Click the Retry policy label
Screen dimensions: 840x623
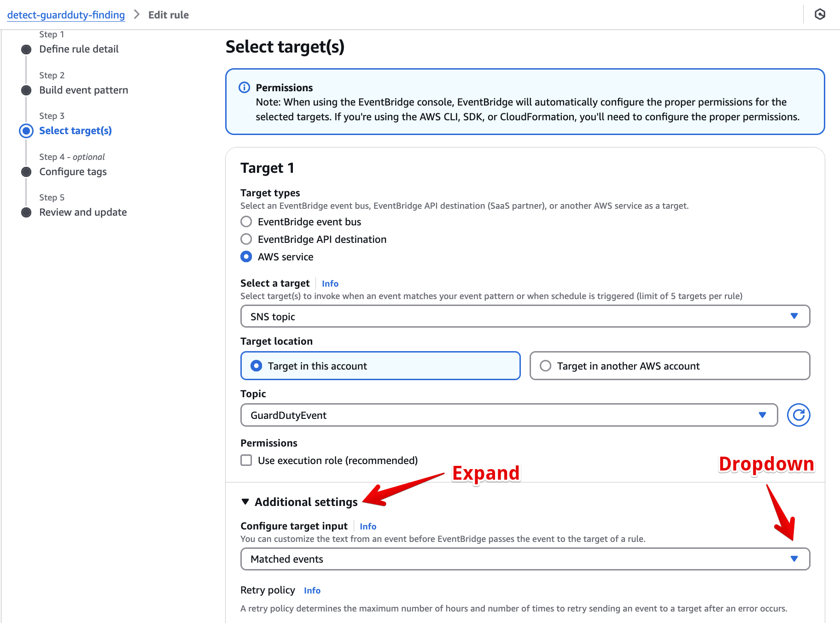point(268,590)
